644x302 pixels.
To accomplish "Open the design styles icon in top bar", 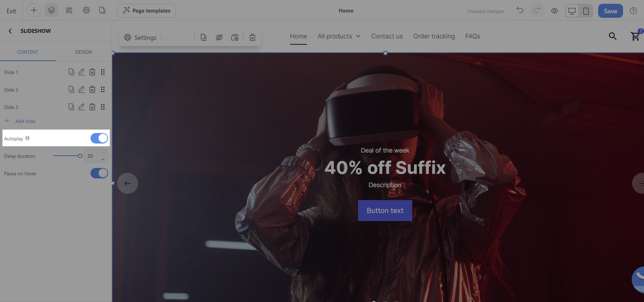I will (69, 10).
